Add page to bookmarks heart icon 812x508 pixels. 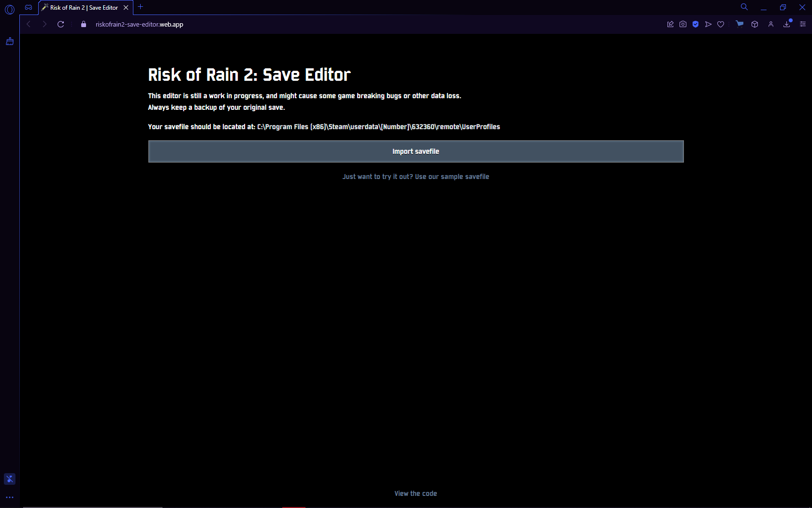coord(721,24)
